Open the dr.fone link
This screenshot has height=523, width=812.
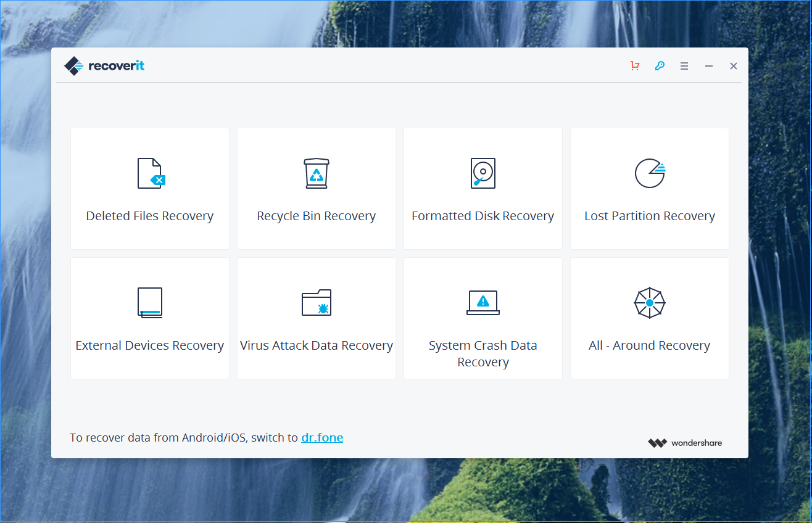pos(322,438)
